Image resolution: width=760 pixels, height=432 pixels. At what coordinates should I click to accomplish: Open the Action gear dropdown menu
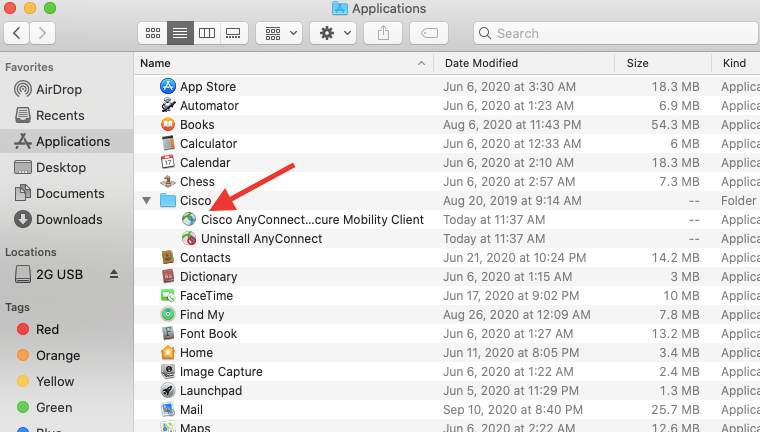(333, 33)
